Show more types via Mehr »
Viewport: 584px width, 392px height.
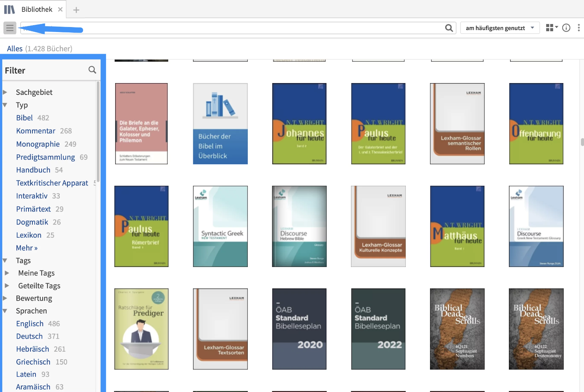tap(27, 248)
